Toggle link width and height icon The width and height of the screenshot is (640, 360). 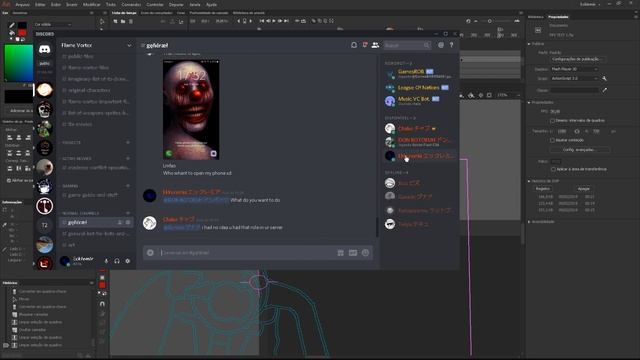(x=577, y=131)
